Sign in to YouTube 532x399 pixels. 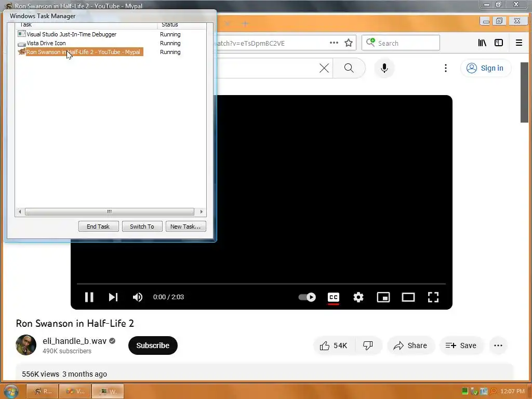click(486, 68)
